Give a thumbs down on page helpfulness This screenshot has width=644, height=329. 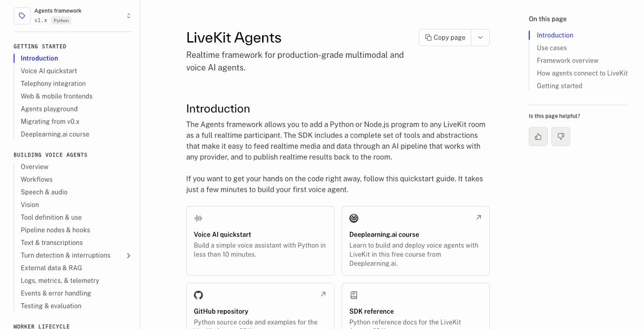coord(561,136)
